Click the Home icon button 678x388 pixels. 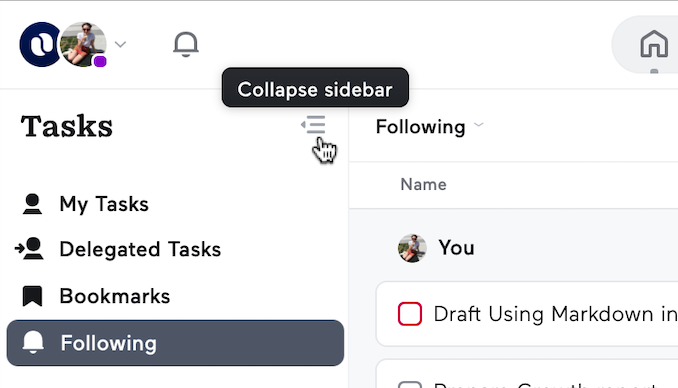654,44
